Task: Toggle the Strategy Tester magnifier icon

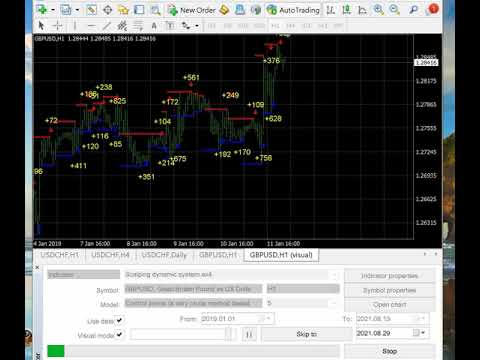Action: click(x=155, y=10)
